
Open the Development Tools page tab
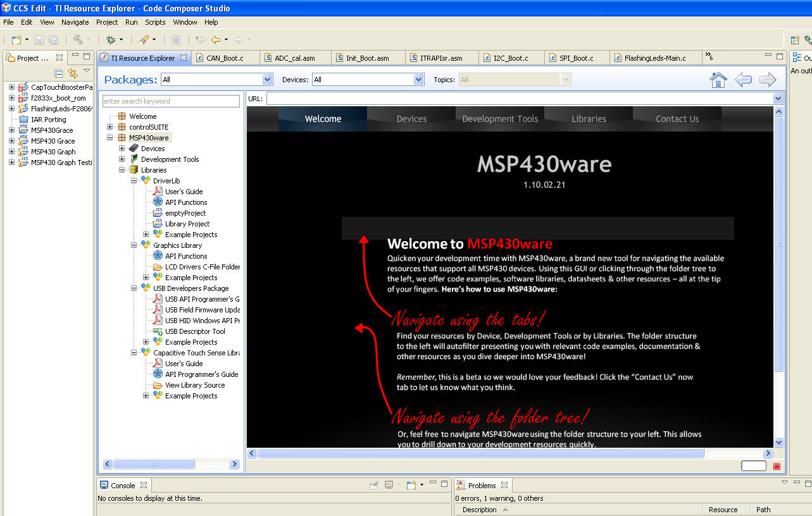click(499, 119)
